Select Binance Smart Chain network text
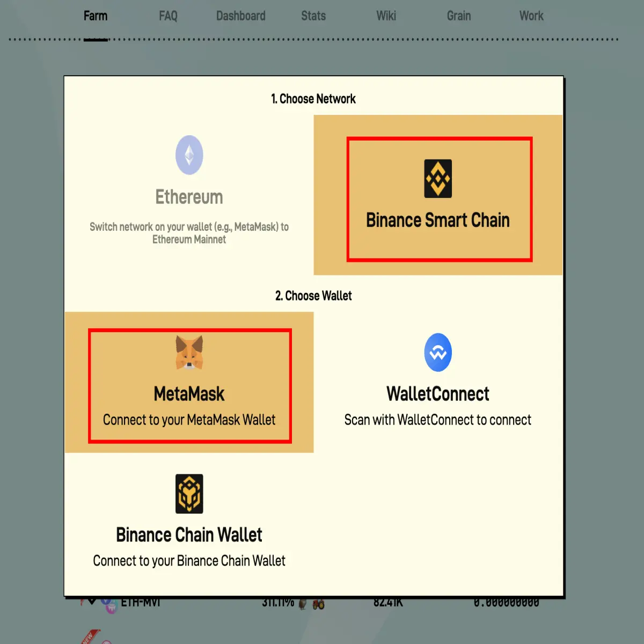 pyautogui.click(x=438, y=220)
